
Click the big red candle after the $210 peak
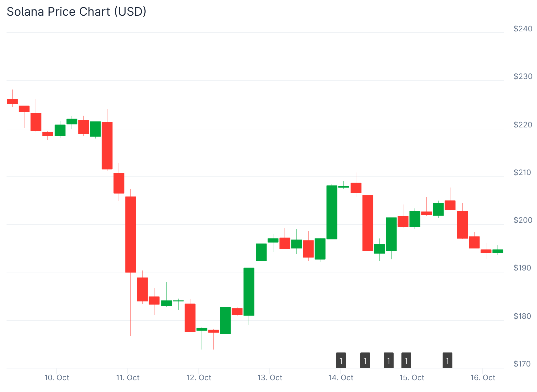coord(368,223)
